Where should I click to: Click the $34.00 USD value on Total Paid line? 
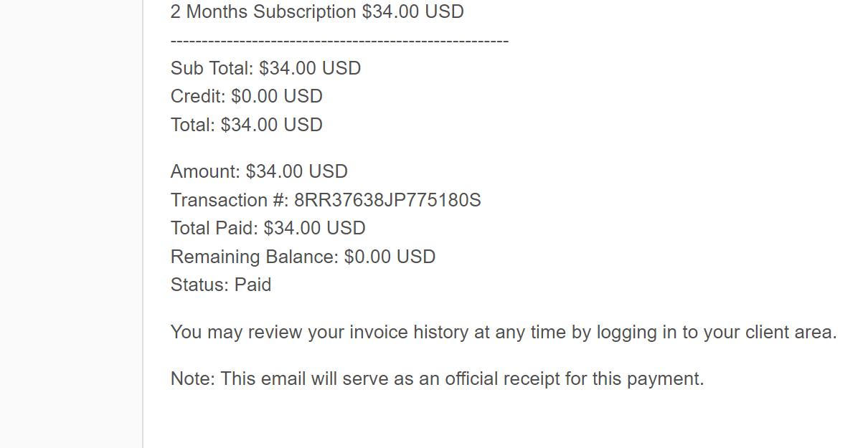[x=315, y=229]
